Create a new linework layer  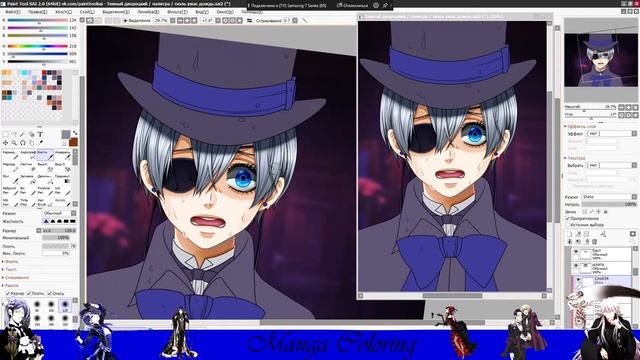click(x=578, y=234)
